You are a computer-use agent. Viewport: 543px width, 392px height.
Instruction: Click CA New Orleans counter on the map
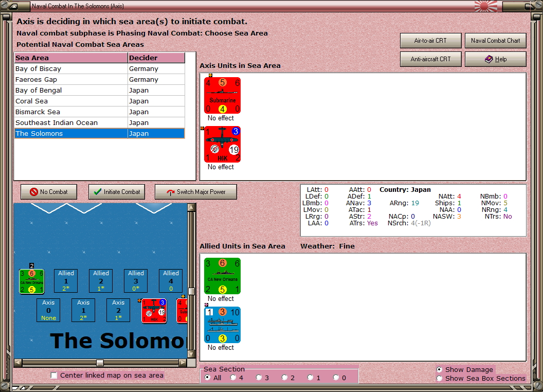tap(31, 281)
